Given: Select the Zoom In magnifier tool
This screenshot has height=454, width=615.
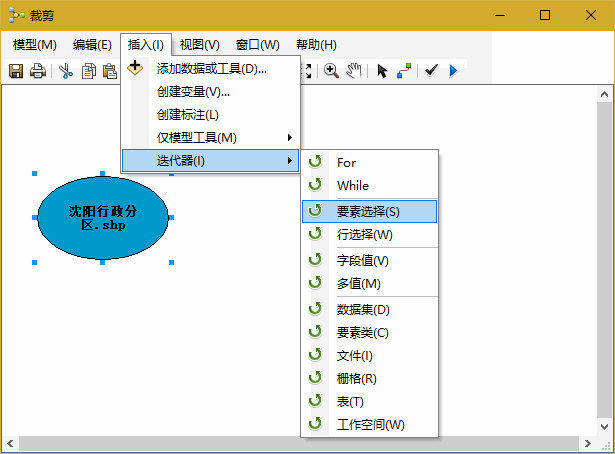Looking at the screenshot, I should click(331, 71).
